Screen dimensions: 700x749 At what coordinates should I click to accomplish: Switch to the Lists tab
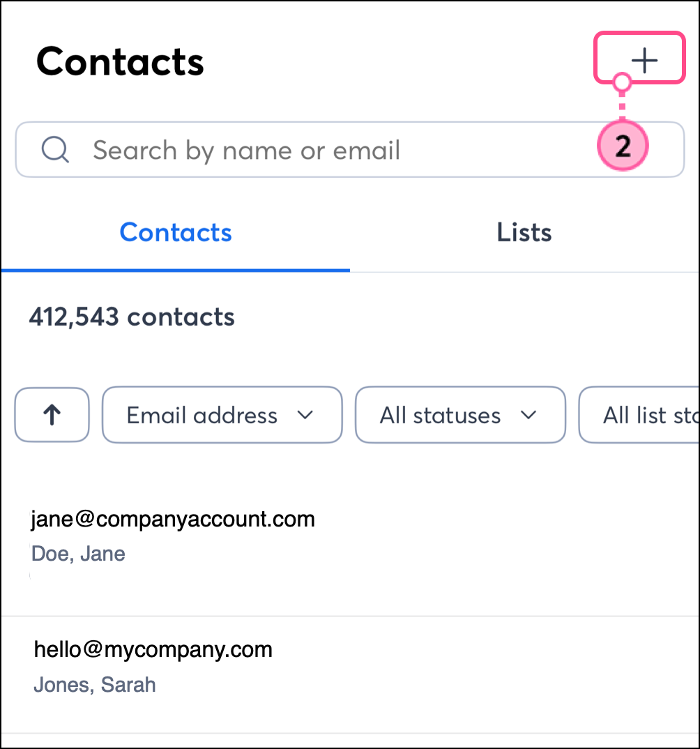coord(524,232)
